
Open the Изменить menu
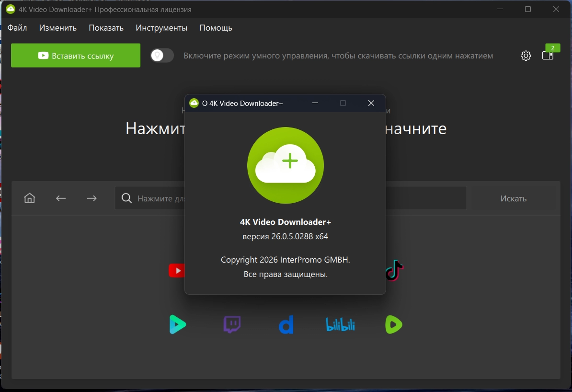click(57, 28)
